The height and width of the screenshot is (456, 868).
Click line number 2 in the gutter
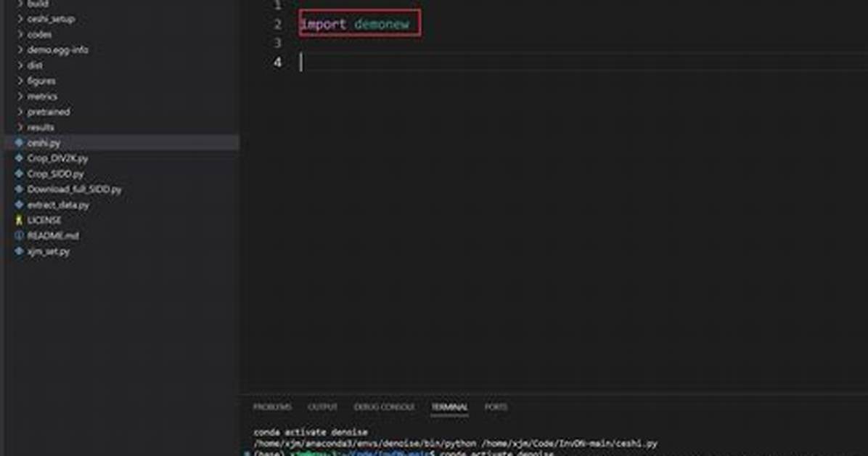click(x=277, y=25)
